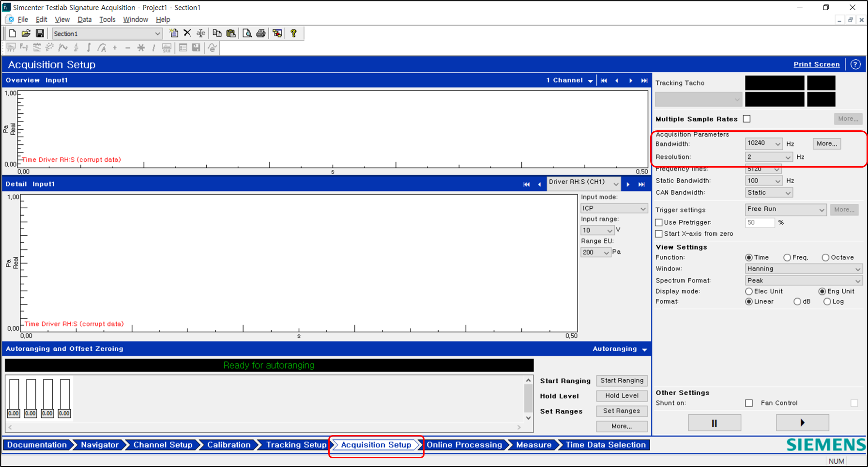Image resolution: width=868 pixels, height=467 pixels.
Task: Click the minus sign toolbar icon
Action: [x=128, y=47]
